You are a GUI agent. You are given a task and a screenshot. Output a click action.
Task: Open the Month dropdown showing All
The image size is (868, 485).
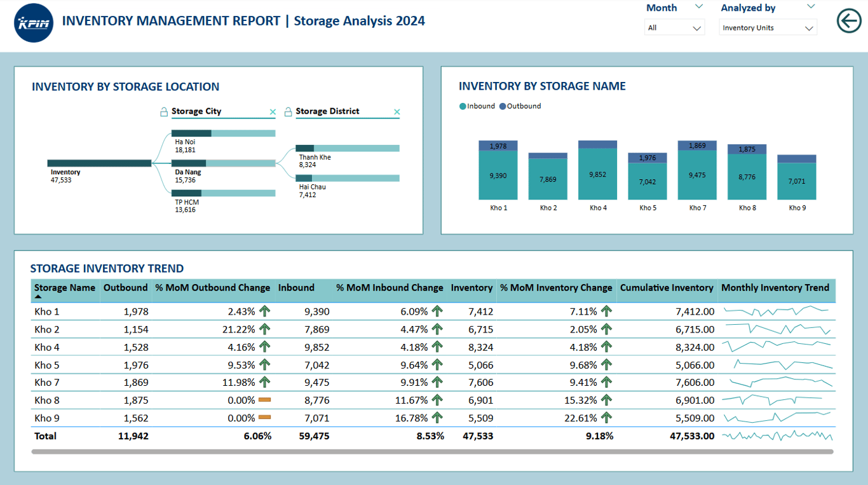[x=674, y=28]
